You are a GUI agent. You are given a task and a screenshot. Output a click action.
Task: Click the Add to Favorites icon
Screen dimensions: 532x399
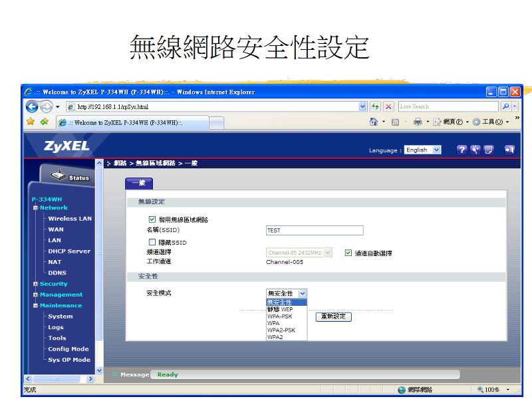coord(45,122)
